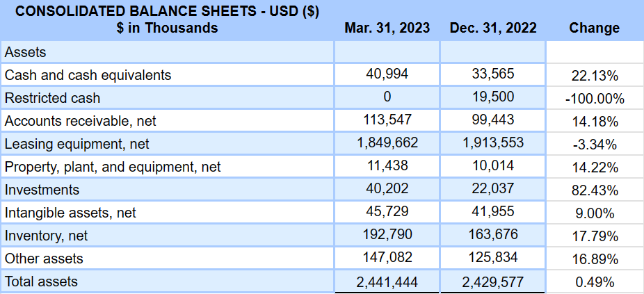Click the 14.22% change cell

click(x=595, y=167)
